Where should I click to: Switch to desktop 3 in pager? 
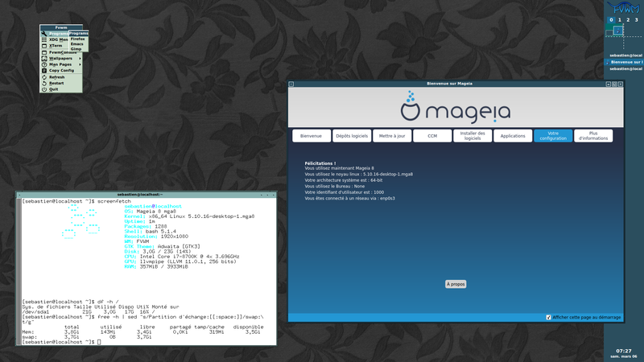(637, 19)
